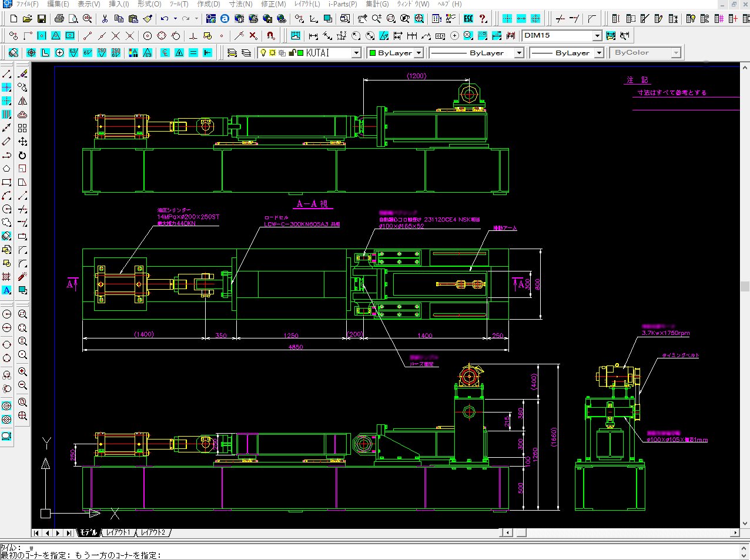Toggle the KUTAI layer lightbulb on/off
This screenshot has width=750, height=560.
[263, 53]
